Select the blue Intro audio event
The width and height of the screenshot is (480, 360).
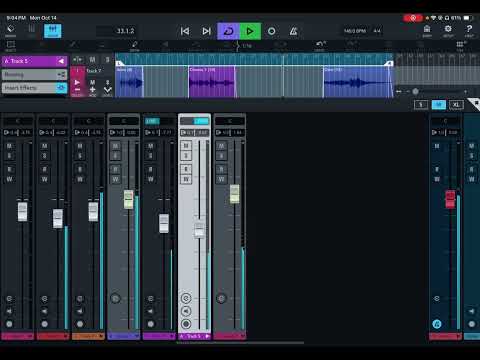(129, 82)
